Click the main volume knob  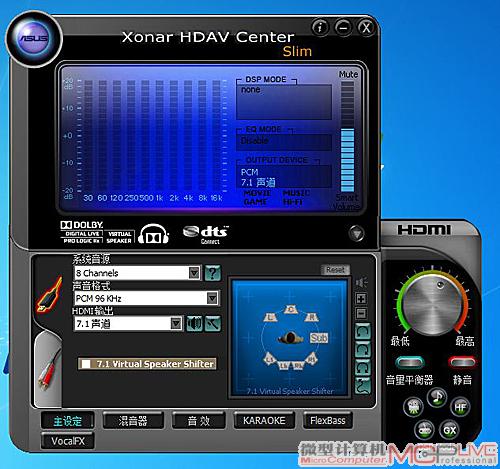coord(433,304)
